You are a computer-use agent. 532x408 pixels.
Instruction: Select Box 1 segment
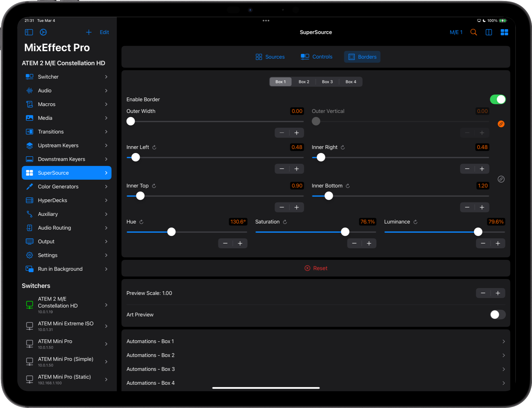[281, 82]
